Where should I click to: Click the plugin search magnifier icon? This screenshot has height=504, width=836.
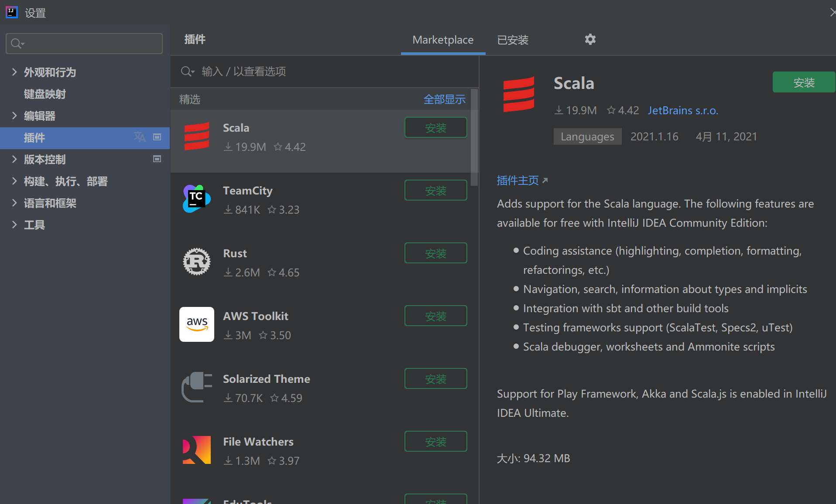(188, 72)
